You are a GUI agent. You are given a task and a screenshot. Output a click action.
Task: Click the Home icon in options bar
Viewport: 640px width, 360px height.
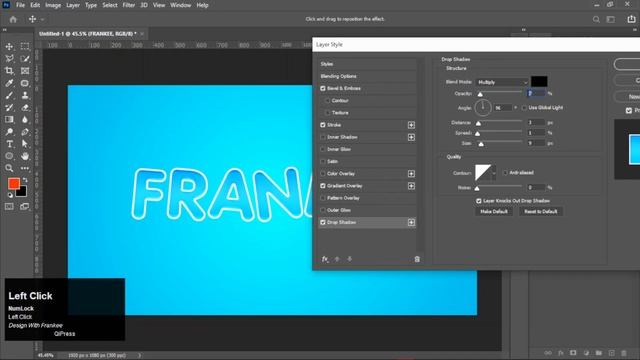coord(13,19)
